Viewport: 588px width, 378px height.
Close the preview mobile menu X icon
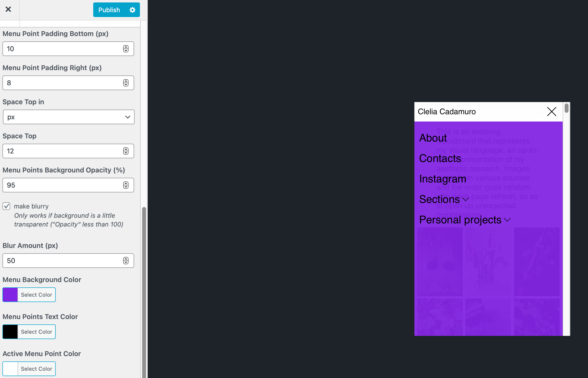tap(551, 112)
